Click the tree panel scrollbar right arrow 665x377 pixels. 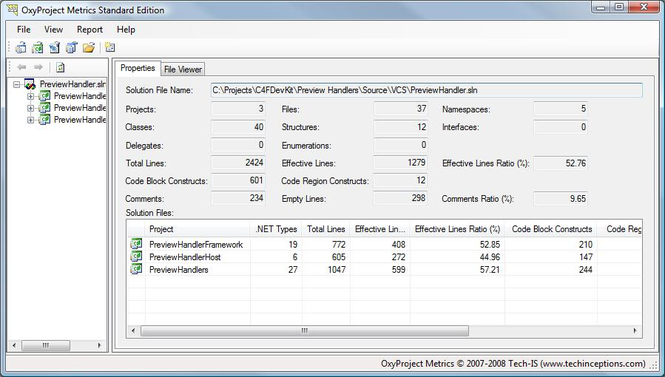tap(99, 346)
